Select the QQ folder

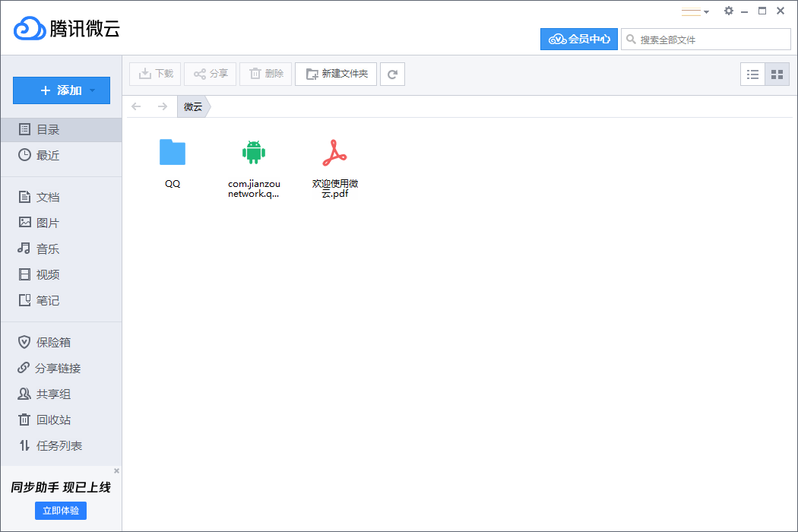coord(173,163)
